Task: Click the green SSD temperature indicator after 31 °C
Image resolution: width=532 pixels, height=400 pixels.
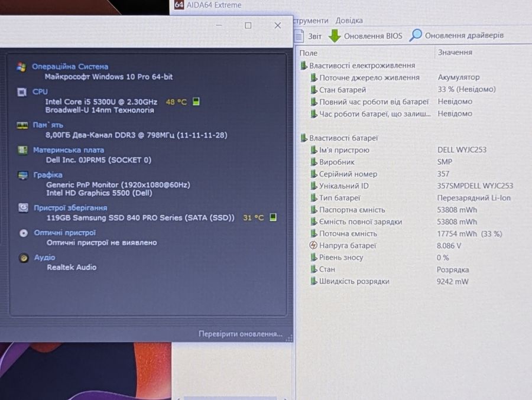Action: [273, 217]
